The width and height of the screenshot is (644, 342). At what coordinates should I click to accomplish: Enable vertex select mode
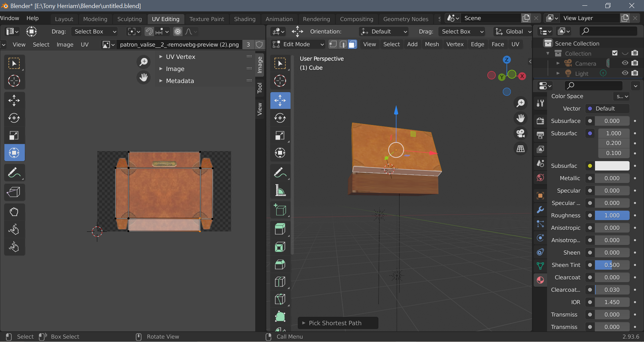pyautogui.click(x=333, y=44)
